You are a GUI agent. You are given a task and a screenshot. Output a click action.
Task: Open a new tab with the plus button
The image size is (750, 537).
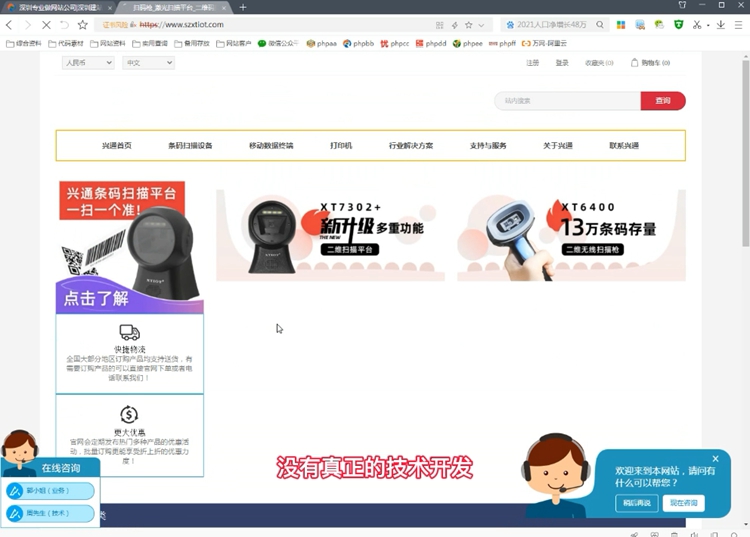pos(243,7)
